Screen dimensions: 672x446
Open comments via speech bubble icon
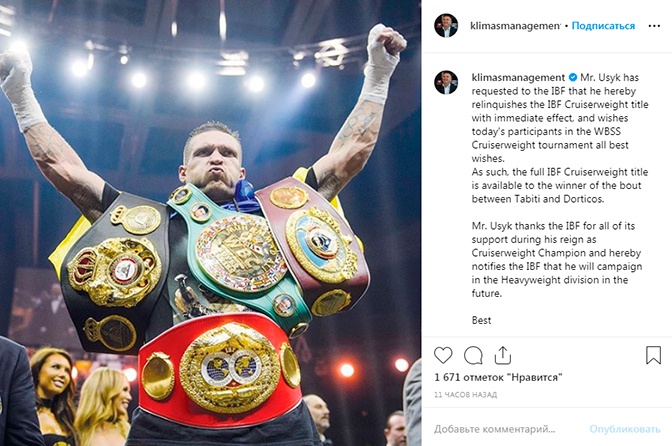point(473,356)
